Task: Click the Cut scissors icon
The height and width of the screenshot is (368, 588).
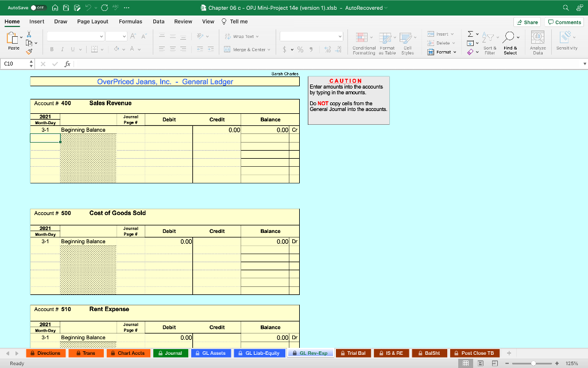Action: click(29, 34)
